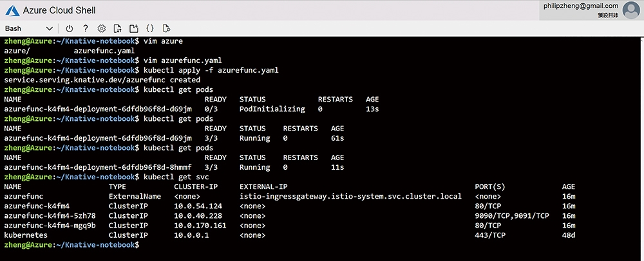Open the Bash shell type dropdown
644x261 pixels.
pos(29,28)
